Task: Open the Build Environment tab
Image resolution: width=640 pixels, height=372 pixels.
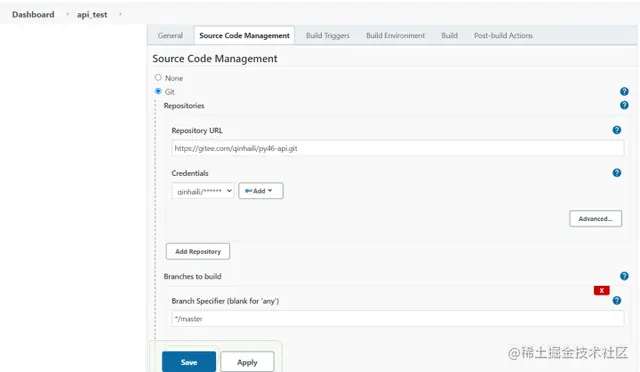Action: [396, 36]
